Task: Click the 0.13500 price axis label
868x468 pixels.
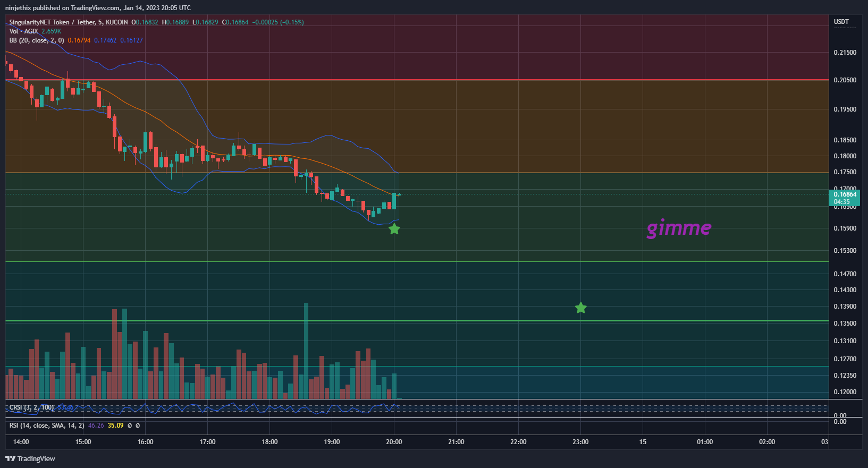Action: tap(845, 324)
